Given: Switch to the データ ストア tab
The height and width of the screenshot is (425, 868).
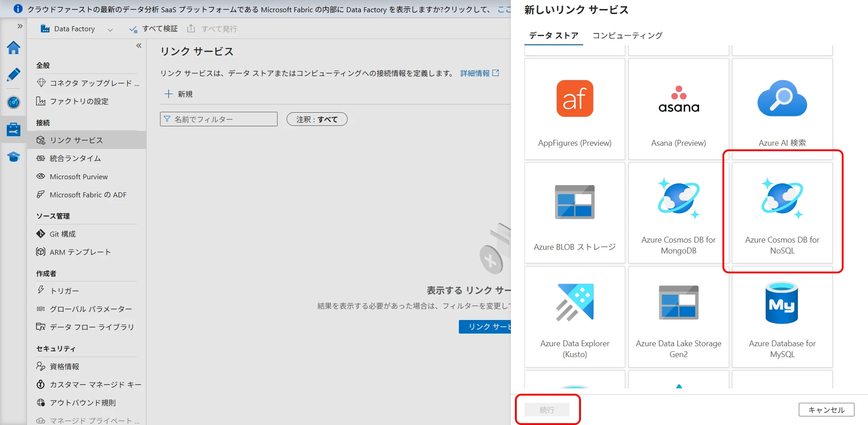Looking at the screenshot, I should click(x=553, y=35).
